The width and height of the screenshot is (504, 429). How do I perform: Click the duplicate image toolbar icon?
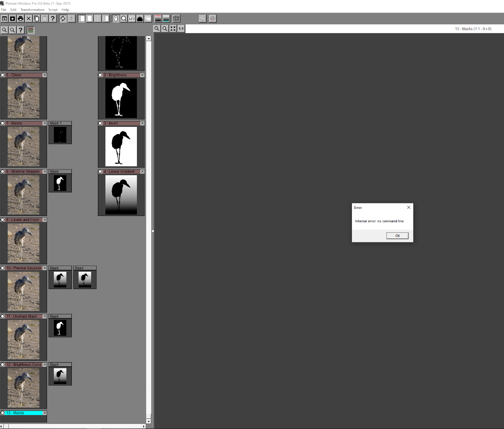point(37,18)
